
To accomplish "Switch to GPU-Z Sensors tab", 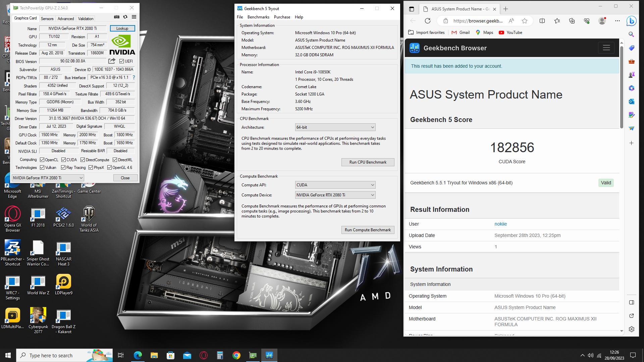I will [x=47, y=19].
